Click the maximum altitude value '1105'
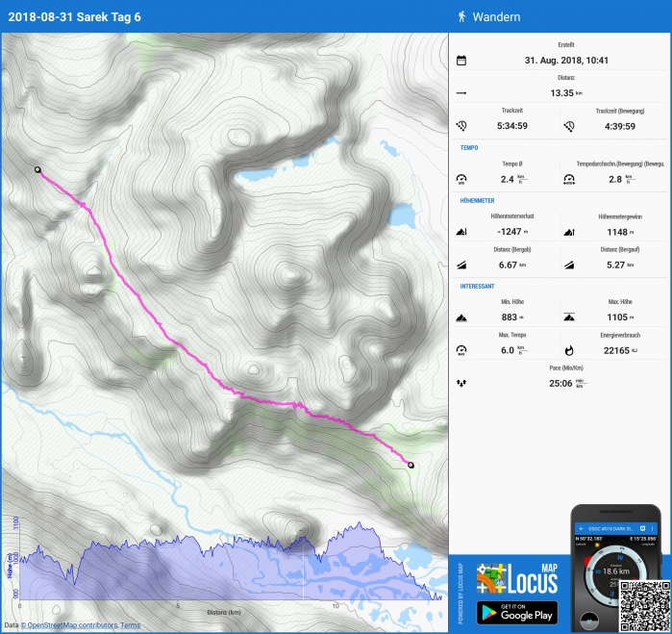The height and width of the screenshot is (634, 672). click(x=617, y=317)
